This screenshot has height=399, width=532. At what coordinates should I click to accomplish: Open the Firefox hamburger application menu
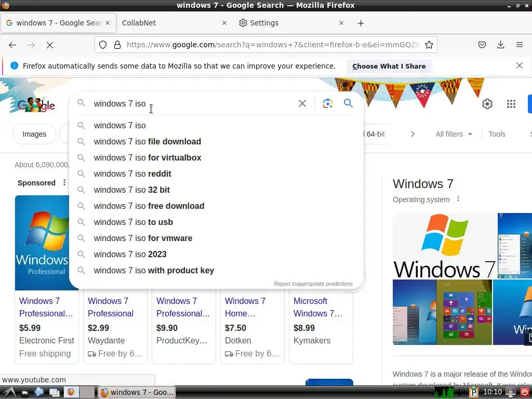pyautogui.click(x=520, y=45)
